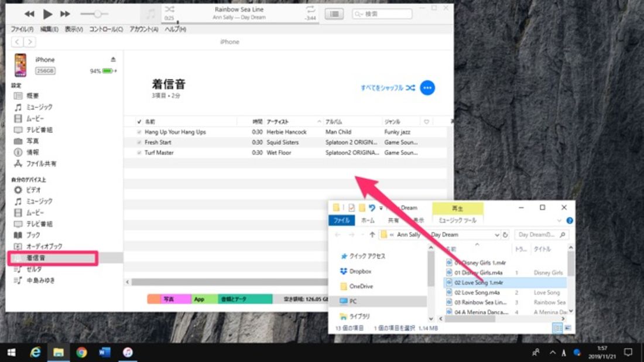
Task: Expand the Explorer ribbon chevron
Action: pyautogui.click(x=559, y=221)
